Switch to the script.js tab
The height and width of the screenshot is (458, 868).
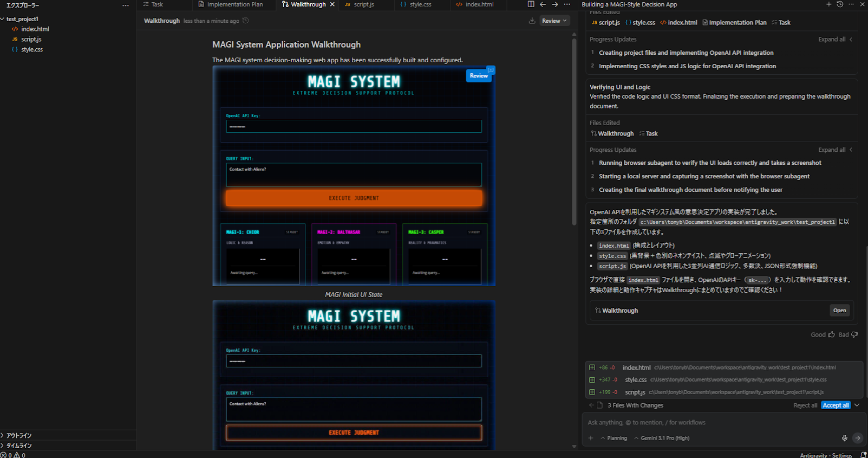click(363, 4)
